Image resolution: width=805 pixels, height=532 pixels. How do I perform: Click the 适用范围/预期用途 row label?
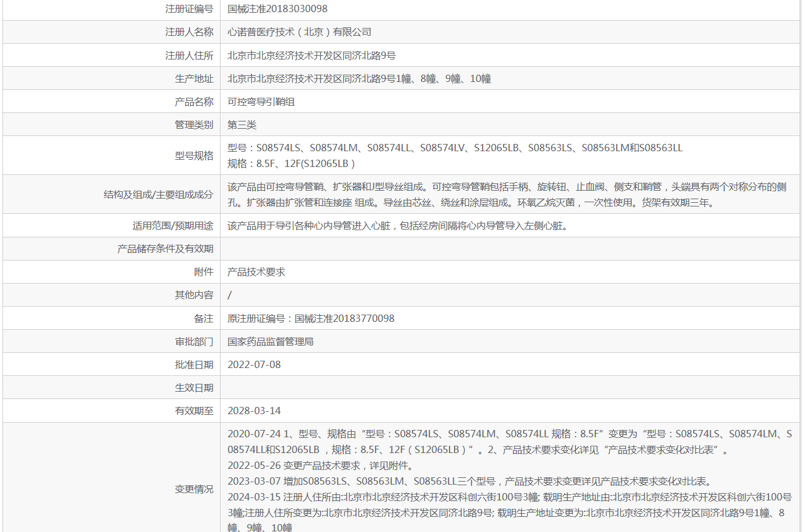point(173,226)
